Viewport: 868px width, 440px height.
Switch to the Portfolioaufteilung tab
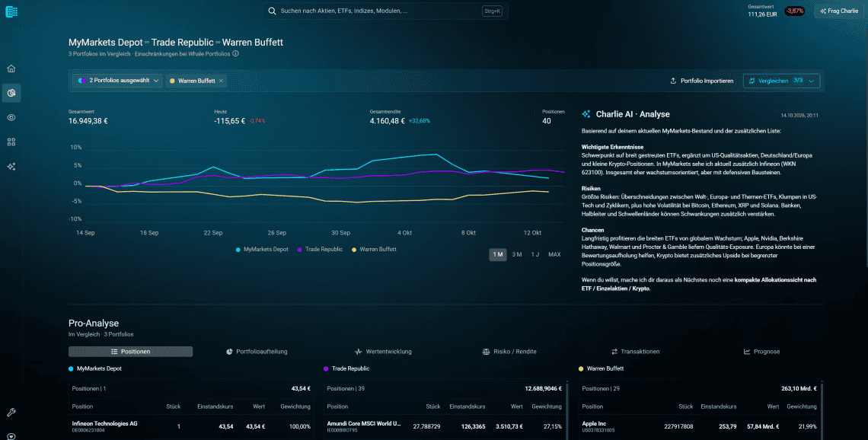coord(257,352)
